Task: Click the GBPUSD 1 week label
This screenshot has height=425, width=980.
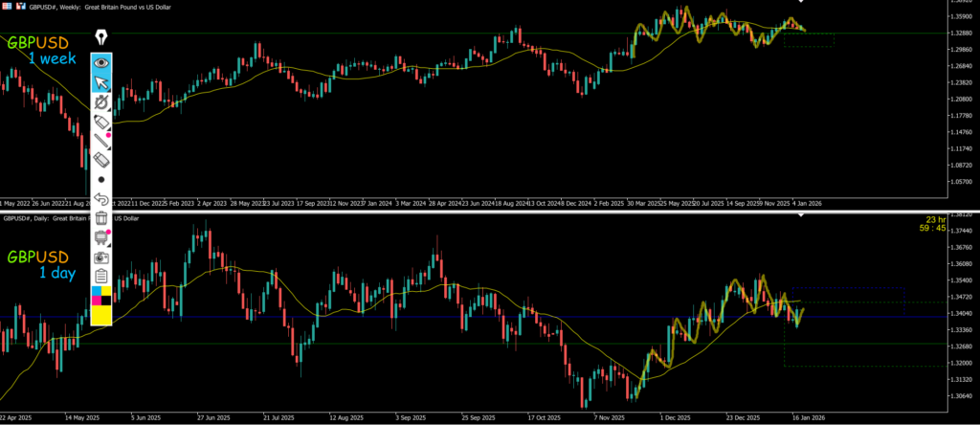Action: tap(42, 50)
